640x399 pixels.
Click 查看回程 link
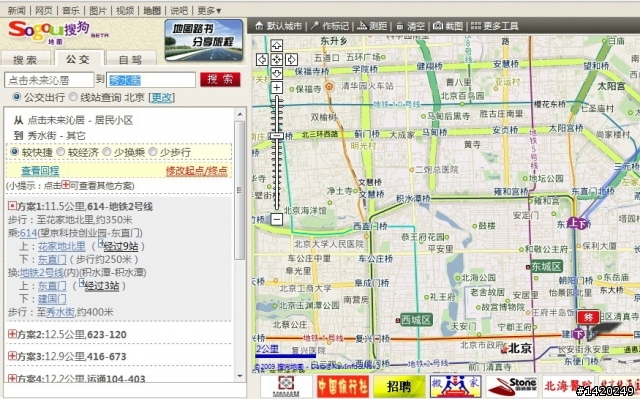[40, 171]
